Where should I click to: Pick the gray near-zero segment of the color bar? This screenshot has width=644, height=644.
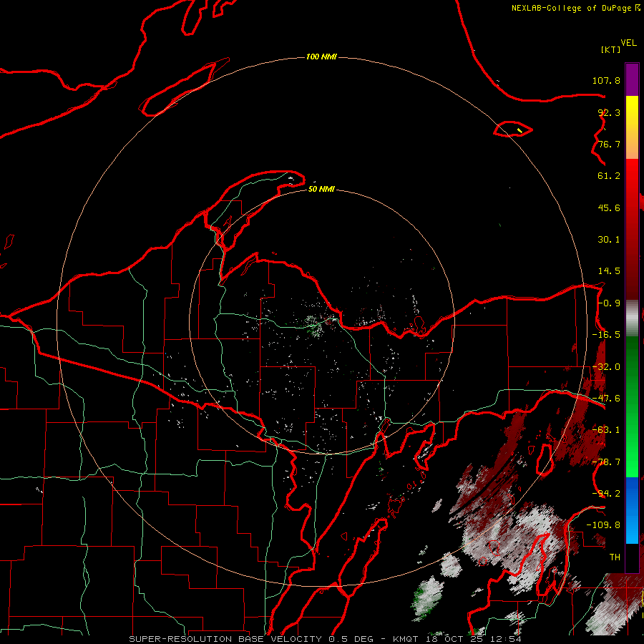coord(632,318)
